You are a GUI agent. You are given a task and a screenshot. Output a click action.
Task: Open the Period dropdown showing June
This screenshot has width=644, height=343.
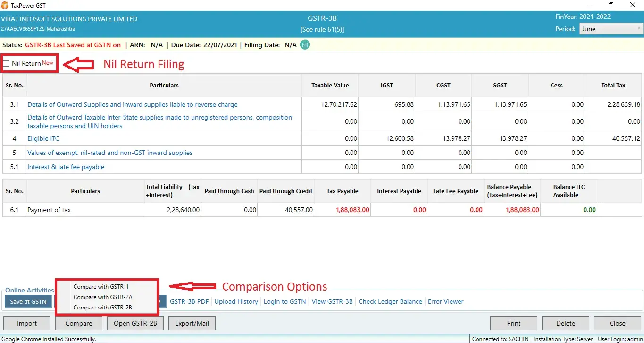coord(610,28)
